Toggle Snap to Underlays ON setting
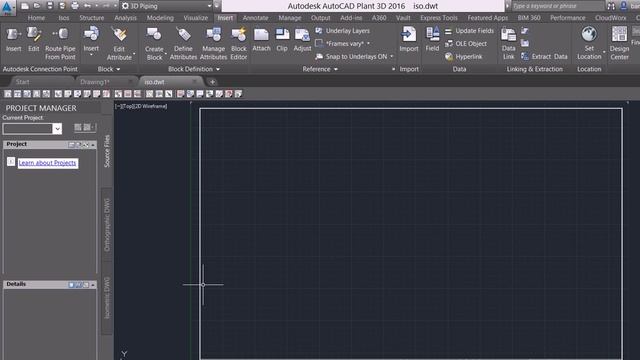The image size is (640, 360). [354, 57]
